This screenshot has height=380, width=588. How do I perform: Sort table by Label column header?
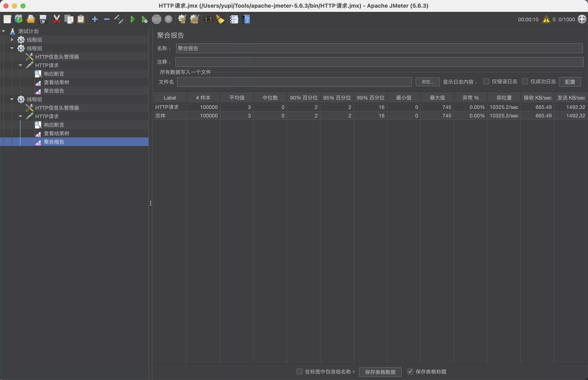click(x=170, y=98)
